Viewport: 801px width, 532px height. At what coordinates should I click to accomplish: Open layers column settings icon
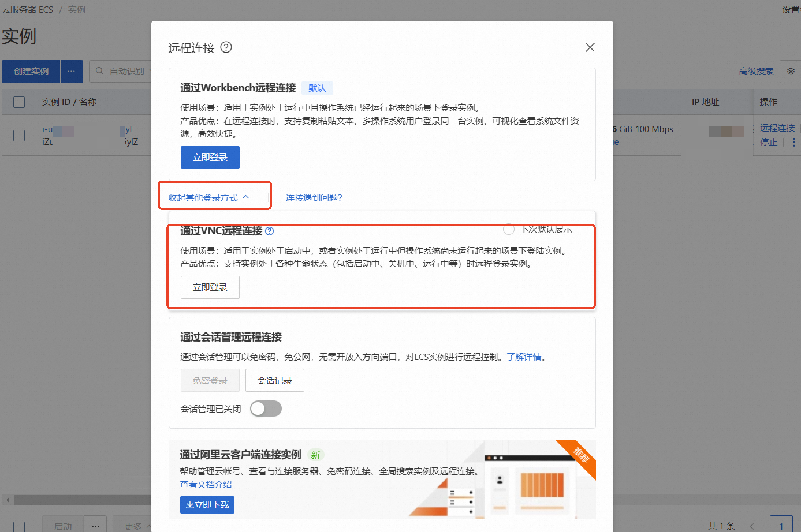[791, 72]
